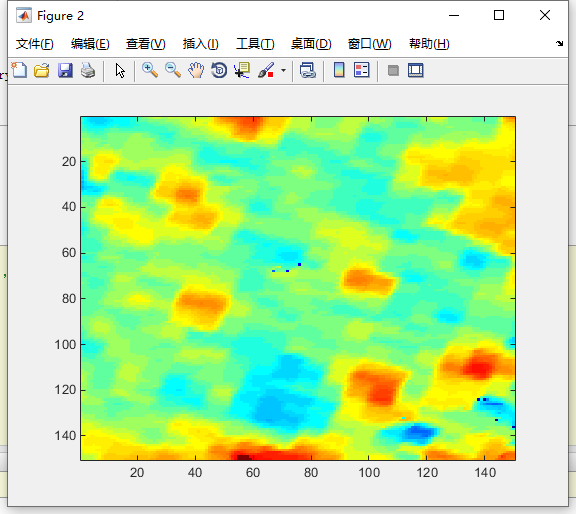Open the 插入(I) menu
Image resolution: width=576 pixels, height=514 pixels.
(201, 44)
